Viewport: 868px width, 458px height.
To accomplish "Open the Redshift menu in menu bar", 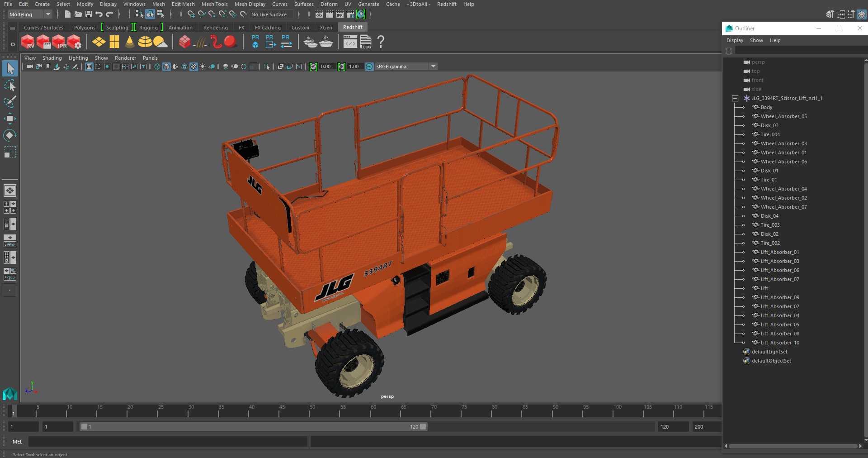I will [447, 4].
